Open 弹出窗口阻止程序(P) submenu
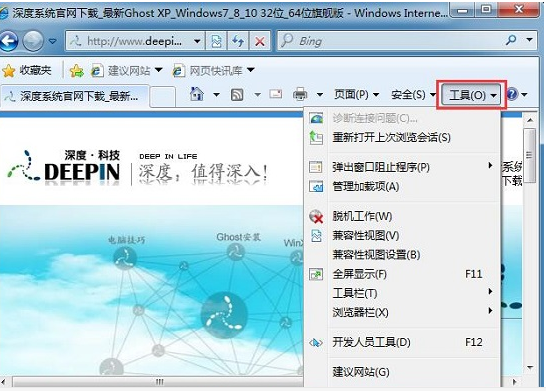 pos(402,167)
